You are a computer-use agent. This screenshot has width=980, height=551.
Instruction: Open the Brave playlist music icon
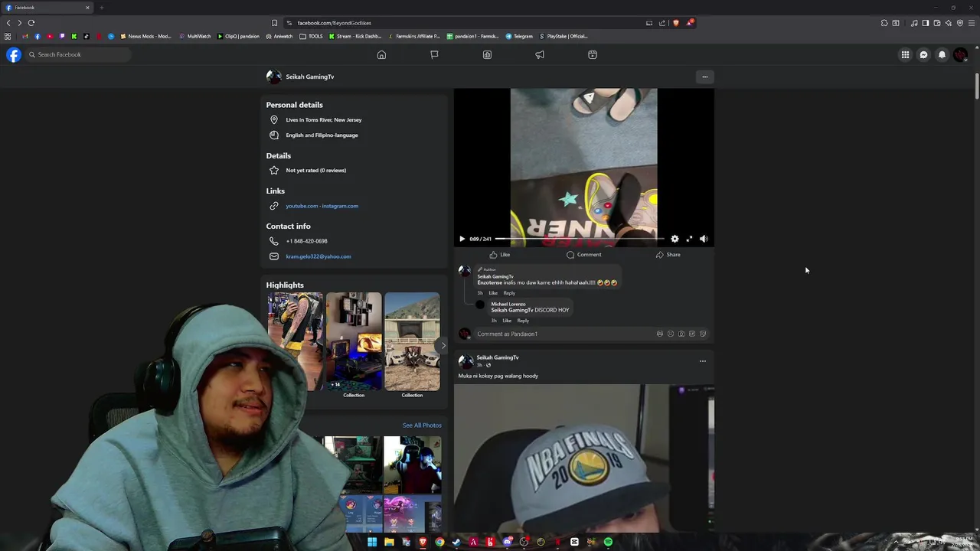point(914,23)
